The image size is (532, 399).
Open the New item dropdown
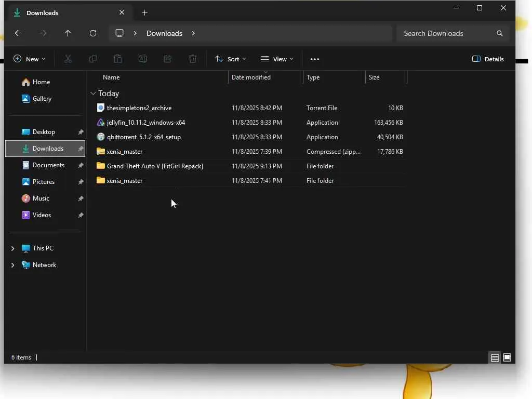(29, 59)
